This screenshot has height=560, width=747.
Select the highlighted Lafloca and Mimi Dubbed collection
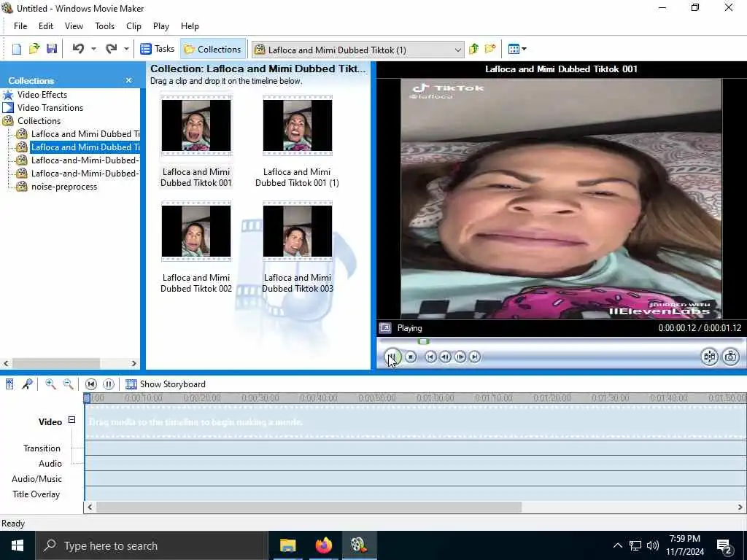85,147
